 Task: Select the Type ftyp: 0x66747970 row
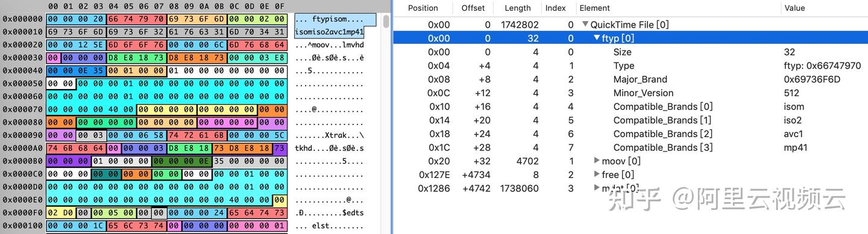point(630,66)
